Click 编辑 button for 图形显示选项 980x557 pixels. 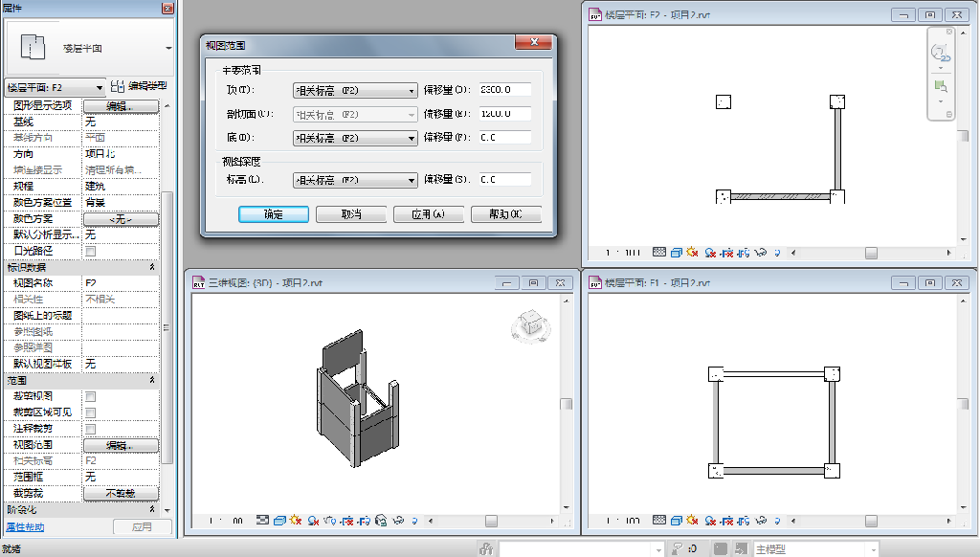click(121, 105)
